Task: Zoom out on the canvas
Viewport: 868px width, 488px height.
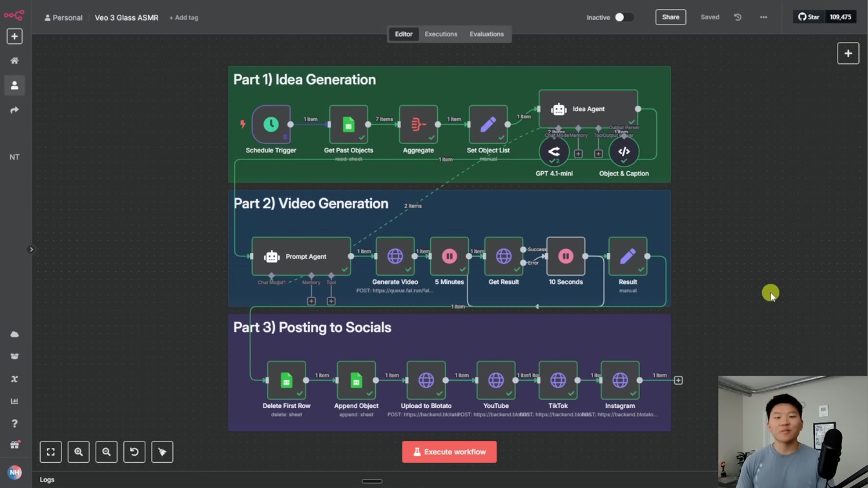Action: [106, 452]
